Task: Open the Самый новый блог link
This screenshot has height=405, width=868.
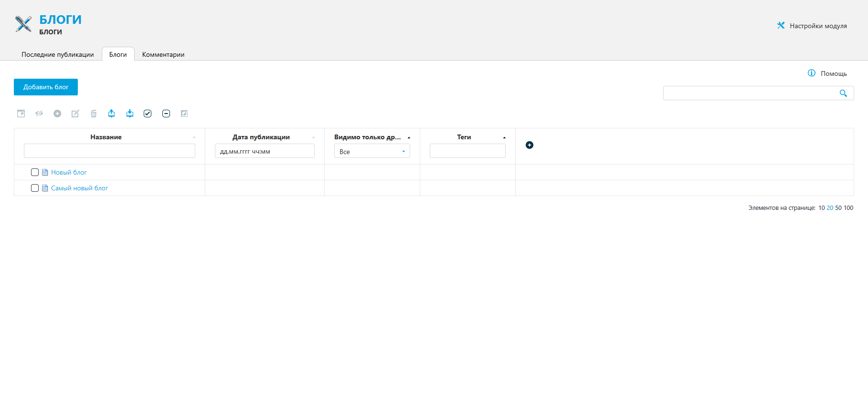Action: click(x=79, y=188)
